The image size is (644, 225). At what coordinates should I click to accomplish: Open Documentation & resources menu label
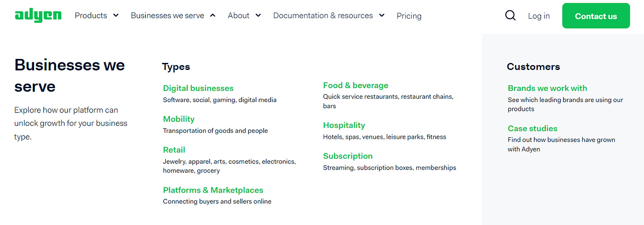click(x=323, y=16)
